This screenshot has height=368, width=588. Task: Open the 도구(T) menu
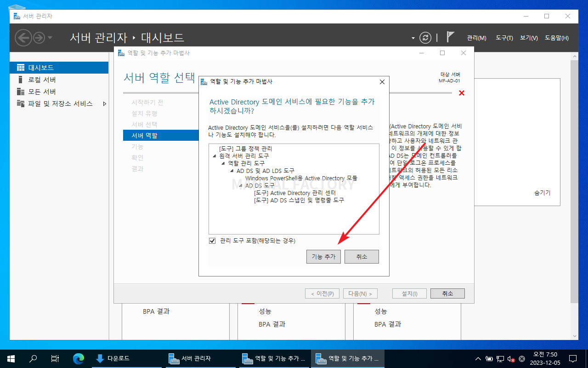(x=504, y=38)
